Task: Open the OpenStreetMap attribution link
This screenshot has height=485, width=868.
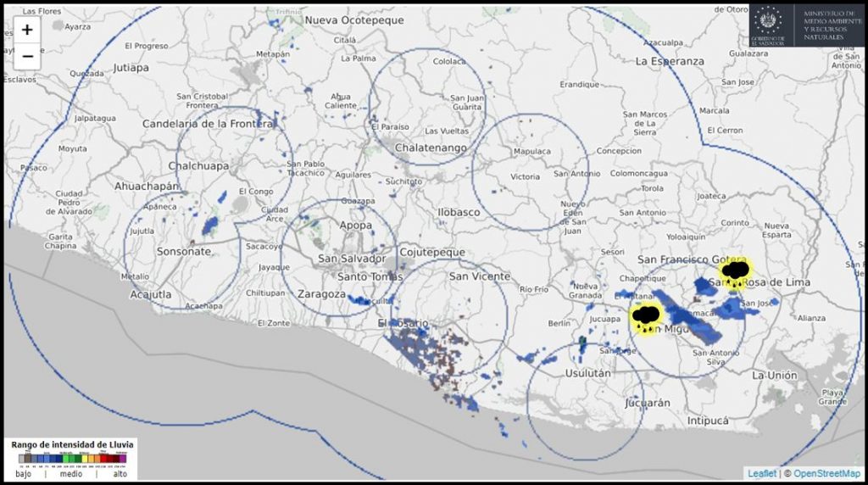Action: click(x=826, y=473)
